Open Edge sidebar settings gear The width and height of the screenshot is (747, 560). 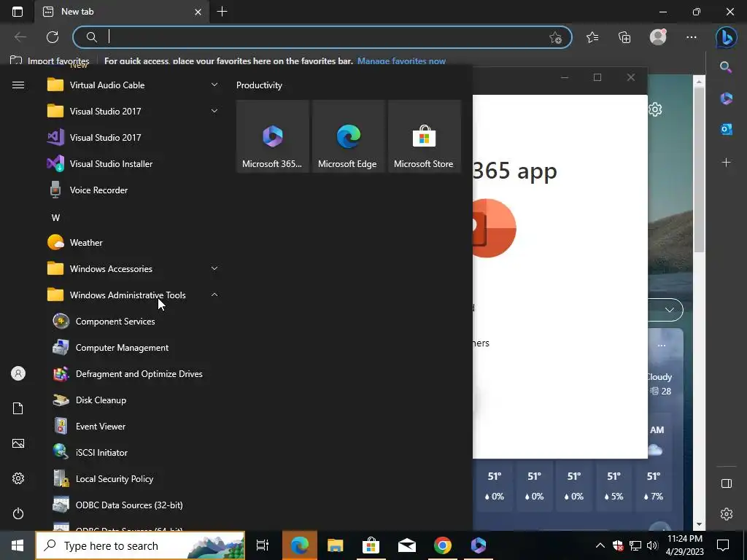726,514
